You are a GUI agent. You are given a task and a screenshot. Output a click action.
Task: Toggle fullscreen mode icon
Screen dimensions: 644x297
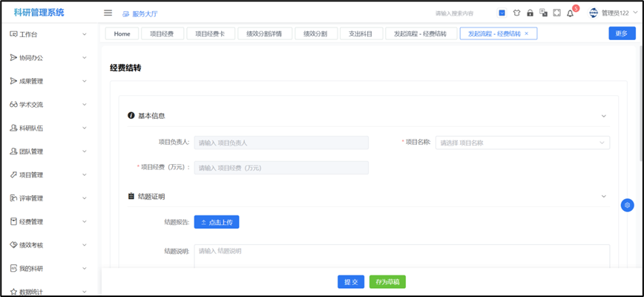pyautogui.click(x=556, y=13)
